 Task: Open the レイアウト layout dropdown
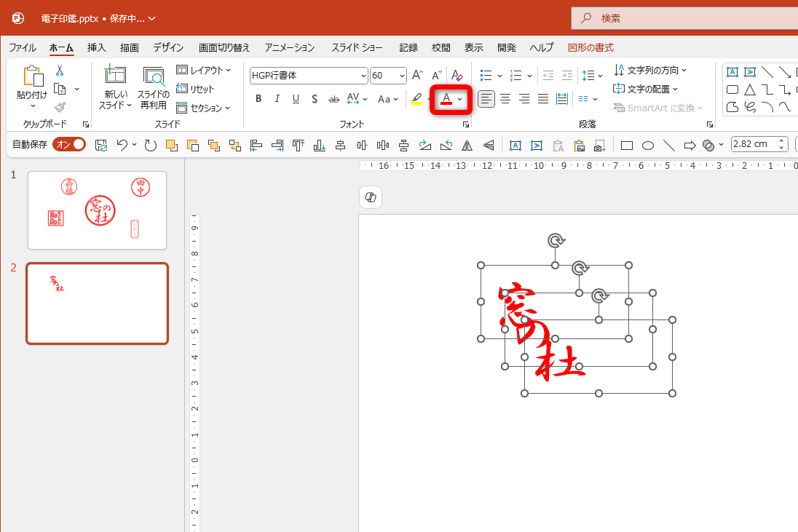[204, 70]
